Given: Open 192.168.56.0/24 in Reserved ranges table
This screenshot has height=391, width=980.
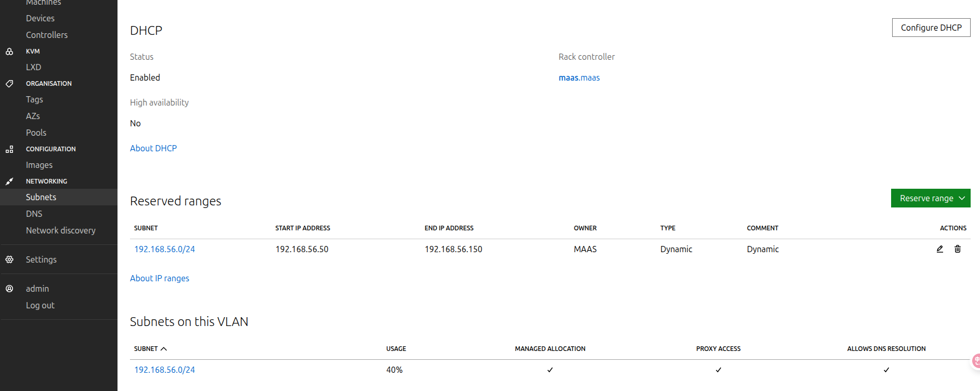Looking at the screenshot, I should point(164,249).
